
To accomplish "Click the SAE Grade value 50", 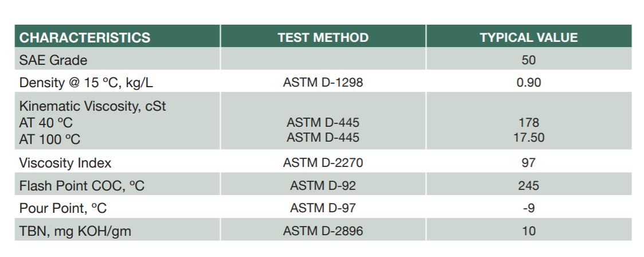I will tap(528, 60).
